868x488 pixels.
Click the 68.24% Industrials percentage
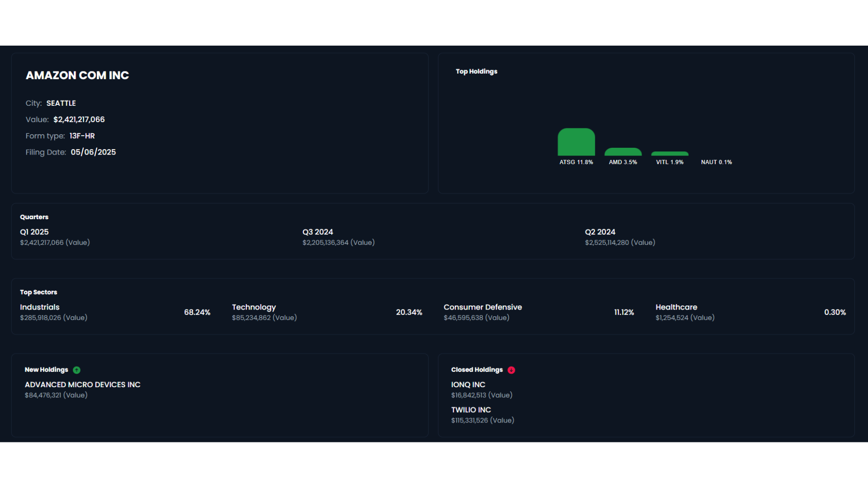click(197, 312)
